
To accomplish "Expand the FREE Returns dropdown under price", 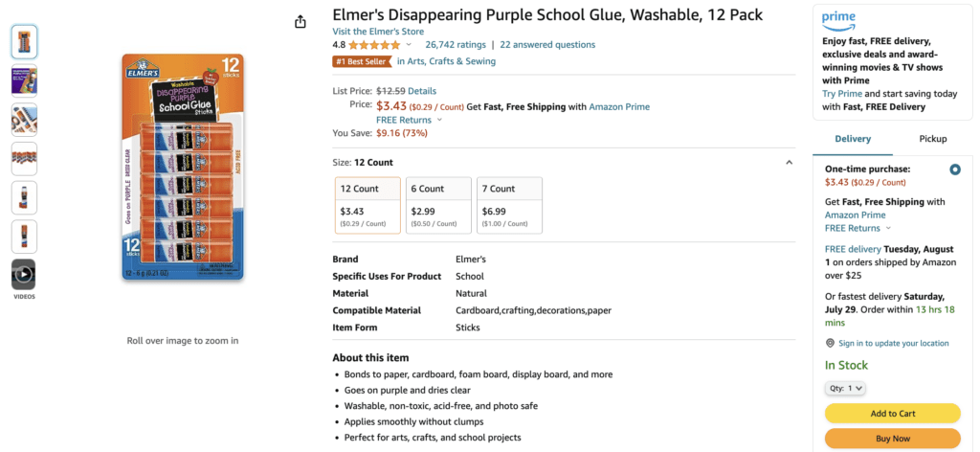I will pyautogui.click(x=410, y=120).
